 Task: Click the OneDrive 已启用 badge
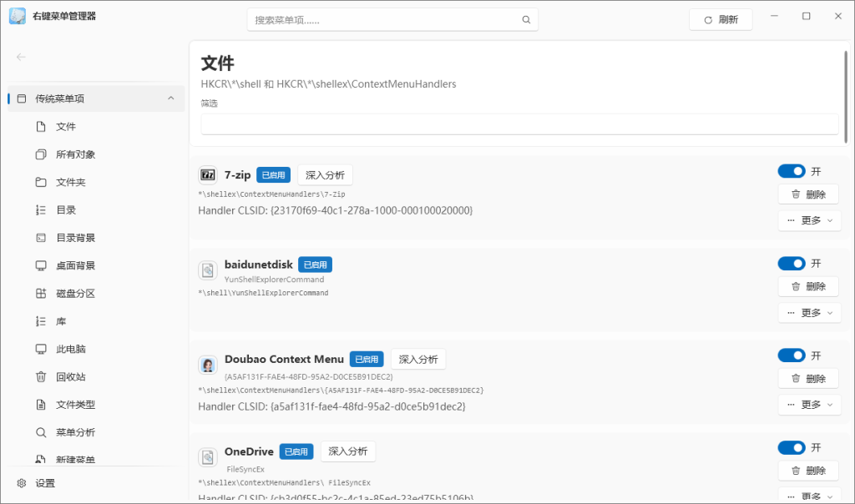tap(296, 451)
